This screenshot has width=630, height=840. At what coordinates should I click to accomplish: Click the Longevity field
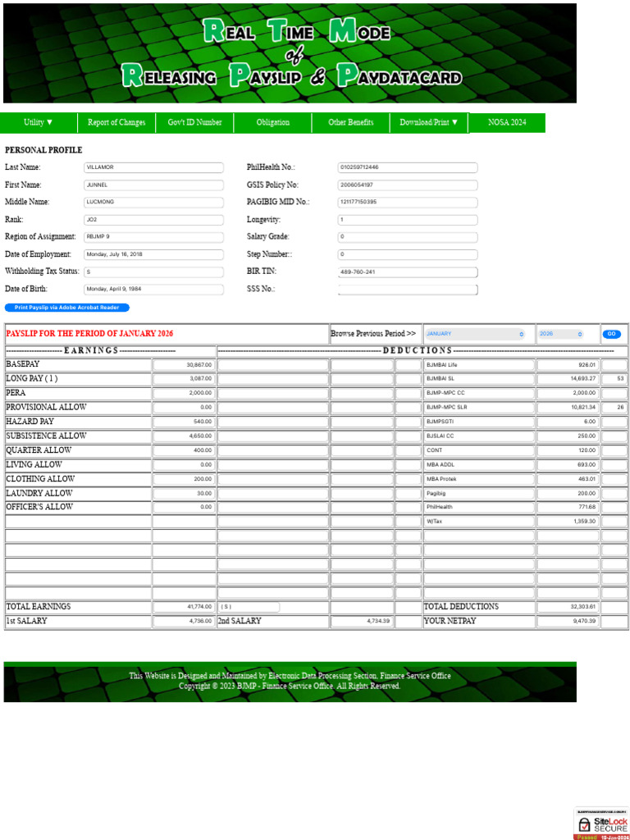pyautogui.click(x=408, y=220)
